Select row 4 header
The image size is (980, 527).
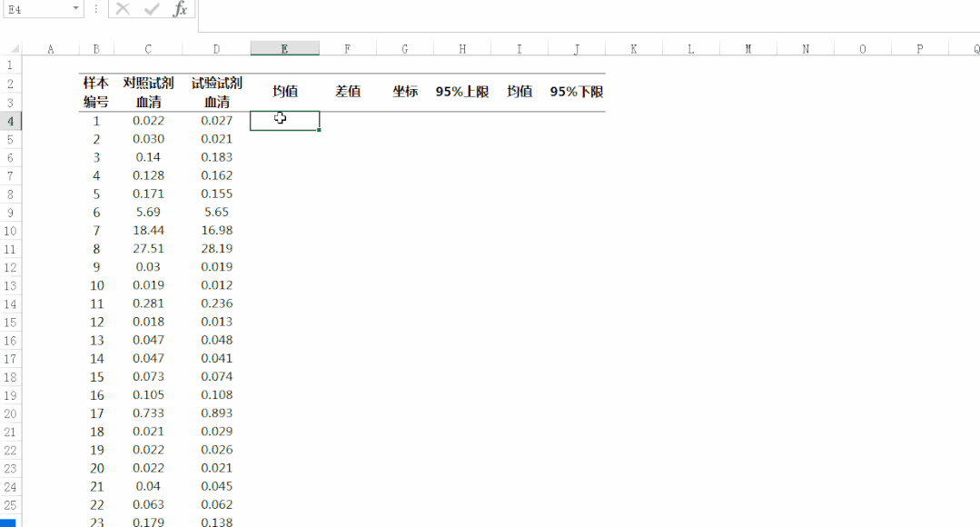(10, 121)
